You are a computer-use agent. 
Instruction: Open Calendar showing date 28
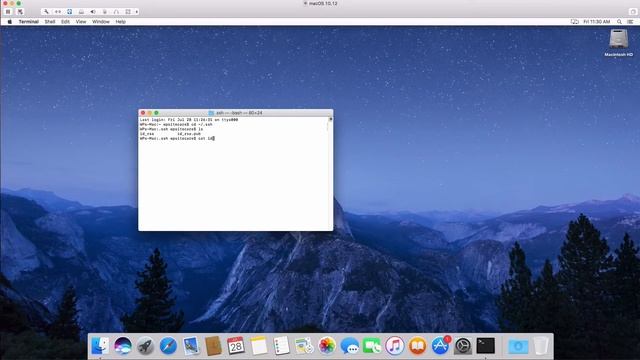click(x=236, y=346)
